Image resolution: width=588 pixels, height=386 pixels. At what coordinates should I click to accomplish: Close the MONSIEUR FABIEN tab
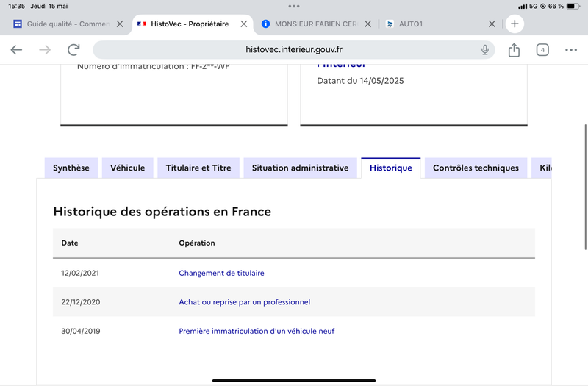coord(368,24)
